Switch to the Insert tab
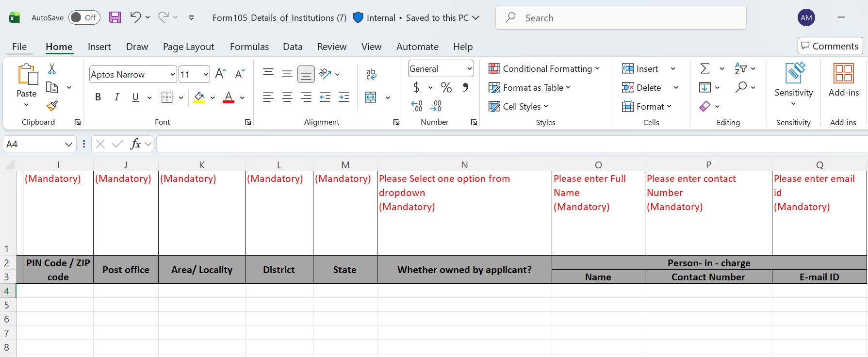 click(x=99, y=47)
